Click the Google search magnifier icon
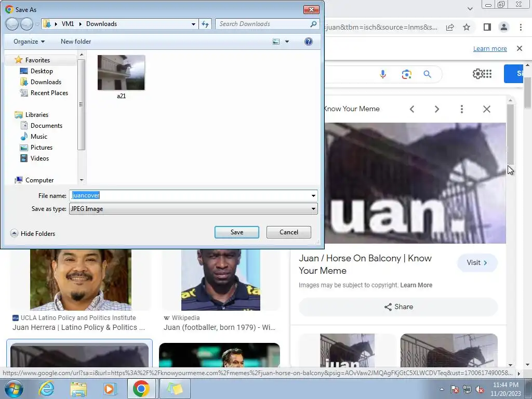Screen dimensions: 532x399 tap(427, 74)
